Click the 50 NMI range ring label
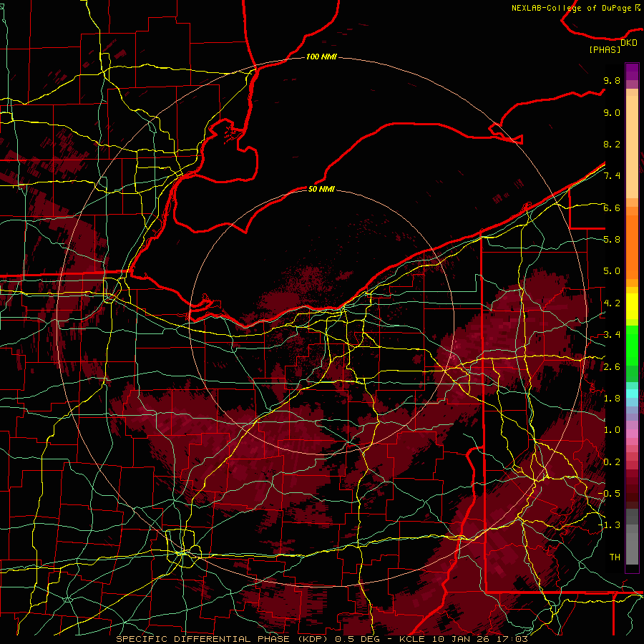The image size is (644, 644). (x=321, y=189)
